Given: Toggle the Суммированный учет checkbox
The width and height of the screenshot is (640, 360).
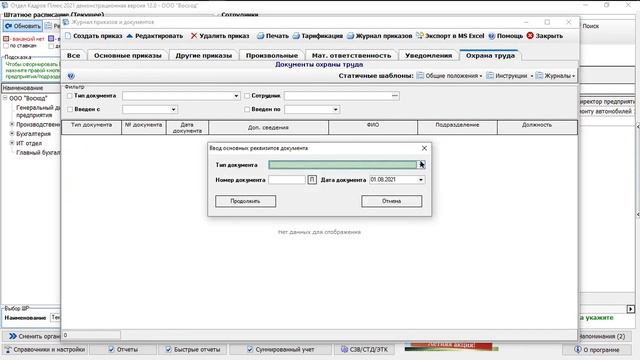Looking at the screenshot, I should click(250, 349).
